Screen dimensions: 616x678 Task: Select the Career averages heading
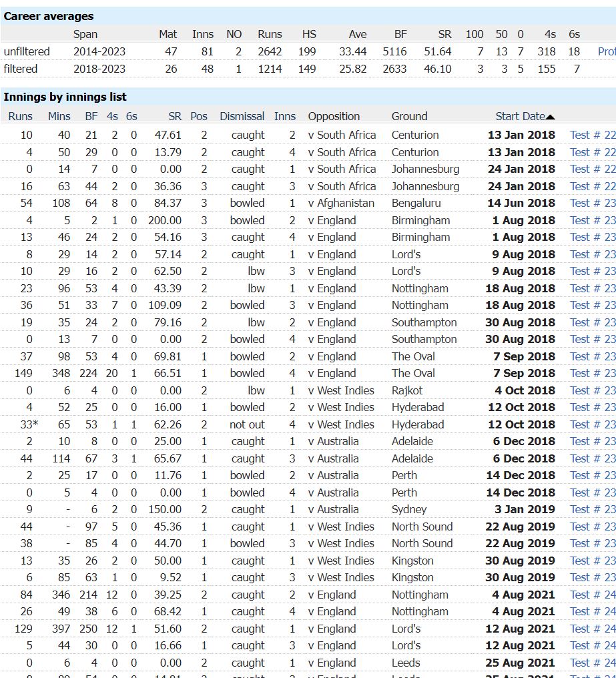point(49,17)
